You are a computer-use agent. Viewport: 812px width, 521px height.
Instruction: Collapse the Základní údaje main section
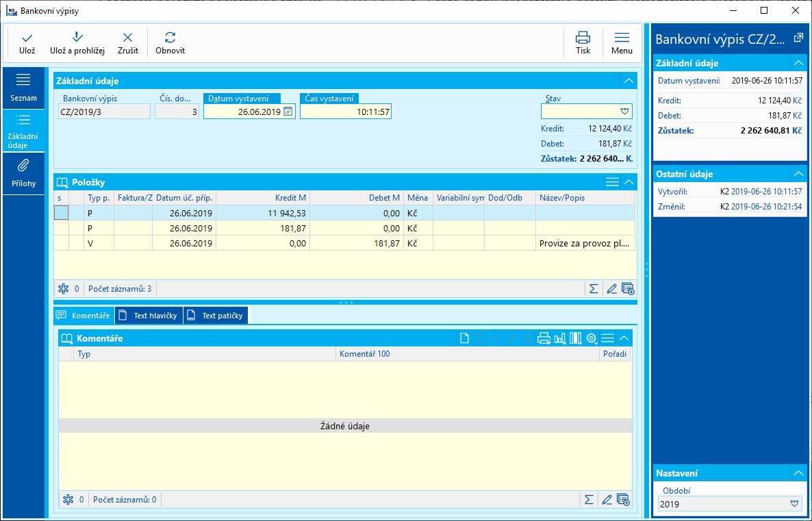(x=629, y=81)
